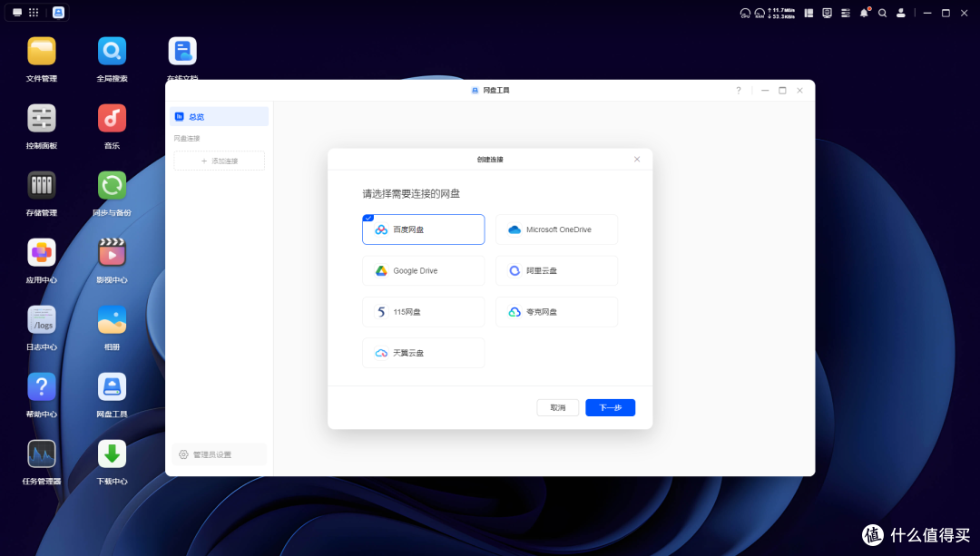Select 115网盘 option
This screenshot has height=556, width=980.
(423, 312)
